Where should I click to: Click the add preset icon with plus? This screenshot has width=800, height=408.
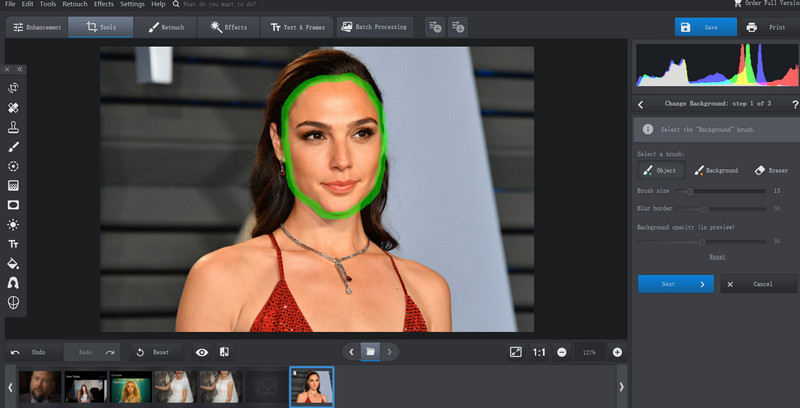(x=435, y=27)
